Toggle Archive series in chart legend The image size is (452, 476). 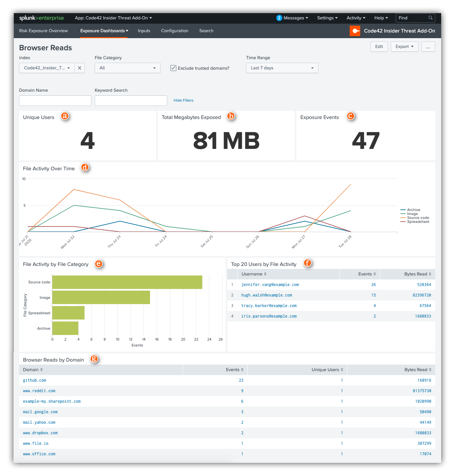414,210
